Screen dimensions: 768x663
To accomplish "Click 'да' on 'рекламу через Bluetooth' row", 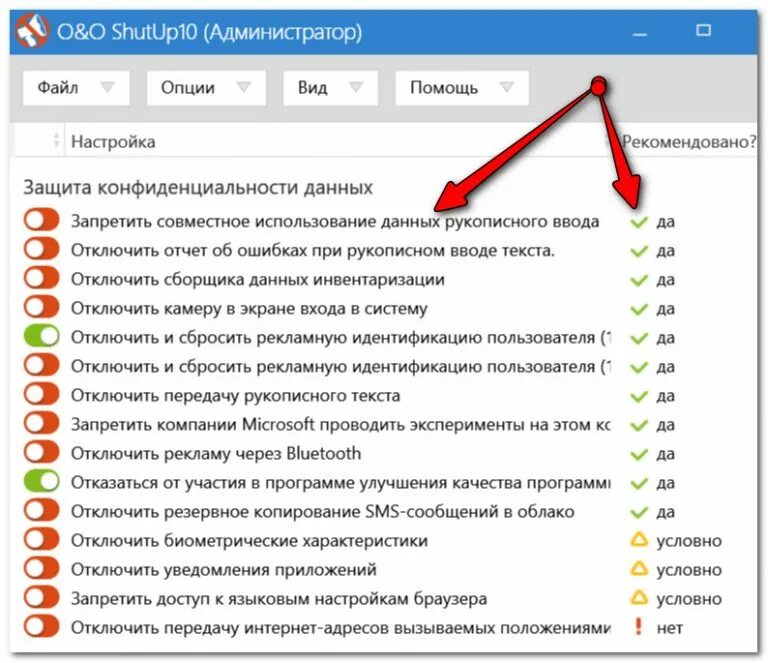I will coord(666,454).
